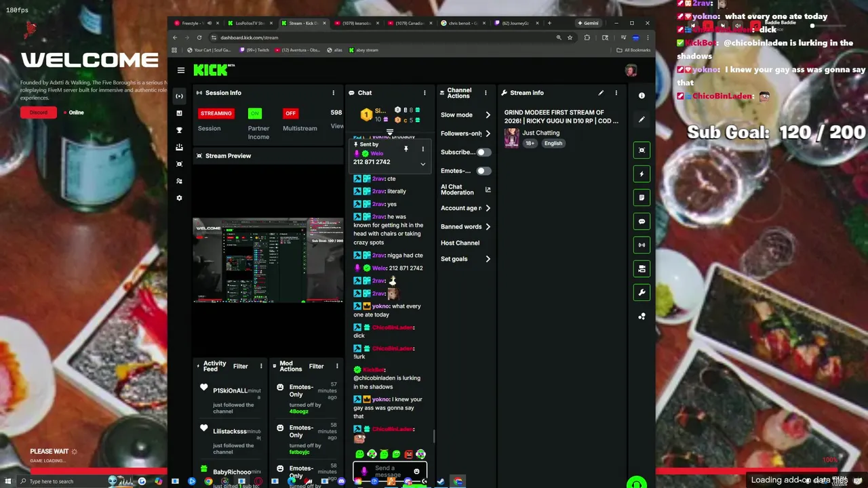Viewport: 868px width, 488px height.
Task: Reload the page in Chrome
Action: point(199,38)
